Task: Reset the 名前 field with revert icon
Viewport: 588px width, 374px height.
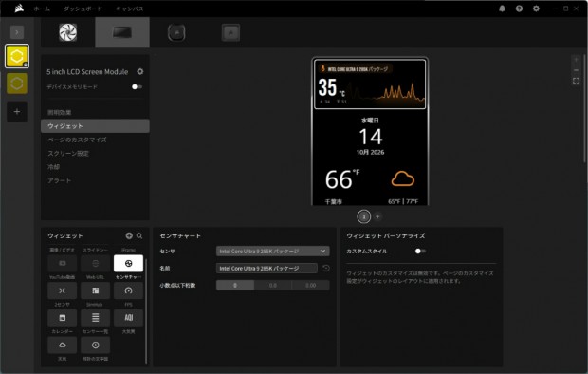Action: [326, 268]
